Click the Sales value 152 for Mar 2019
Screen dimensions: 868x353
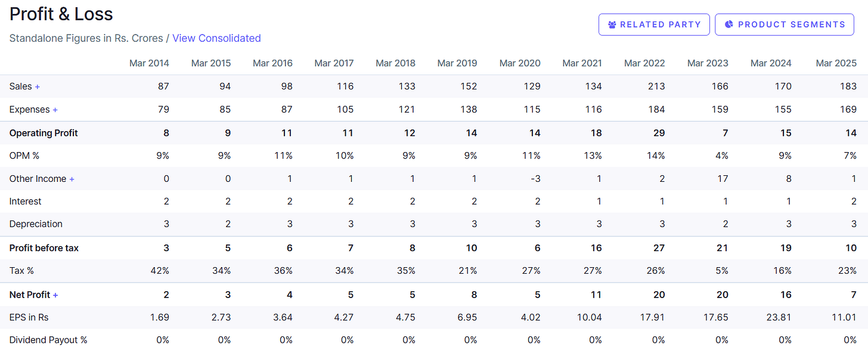coord(469,86)
